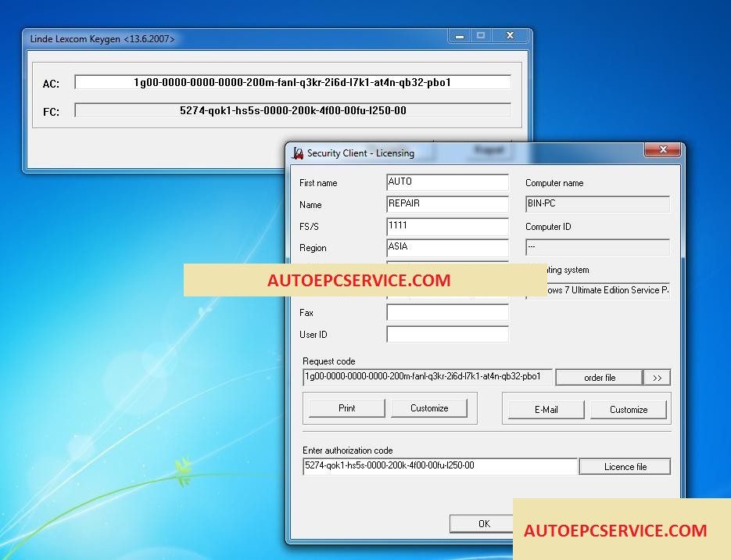Click the authorization code input field
This screenshot has height=560, width=731.
(x=440, y=466)
